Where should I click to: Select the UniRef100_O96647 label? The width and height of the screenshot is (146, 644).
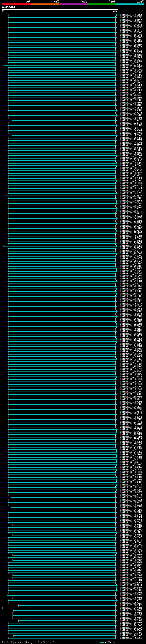pyautogui.click(x=131, y=203)
